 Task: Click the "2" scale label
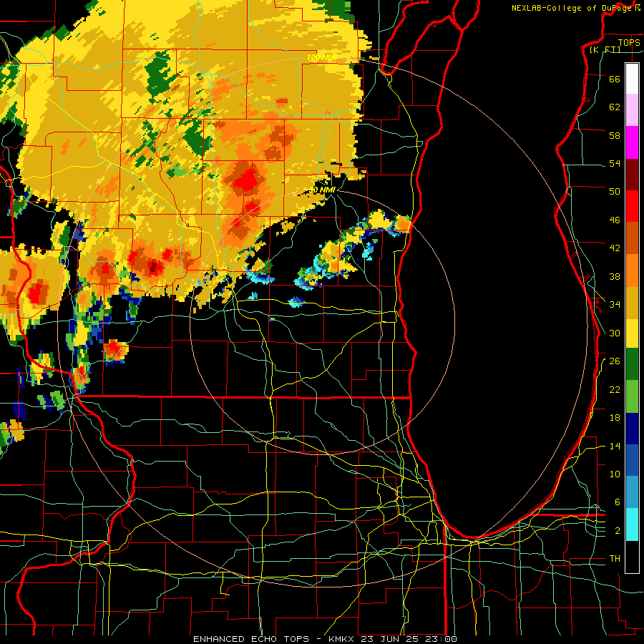pos(617,531)
